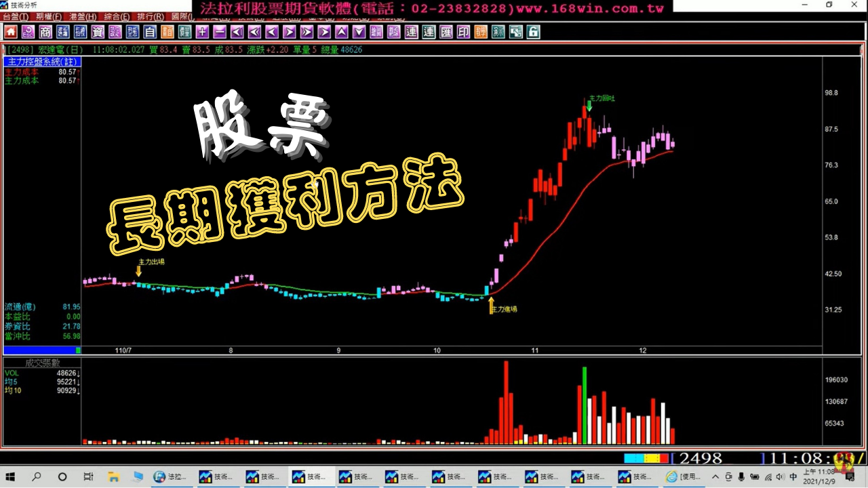This screenshot has width=868, height=488.
Task: Click the window-layout icon beside the padlock
Action: [516, 32]
